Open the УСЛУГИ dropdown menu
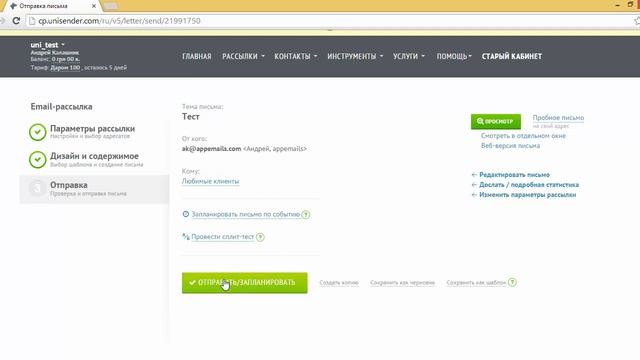Screen dimensions: 640x360 (409, 56)
